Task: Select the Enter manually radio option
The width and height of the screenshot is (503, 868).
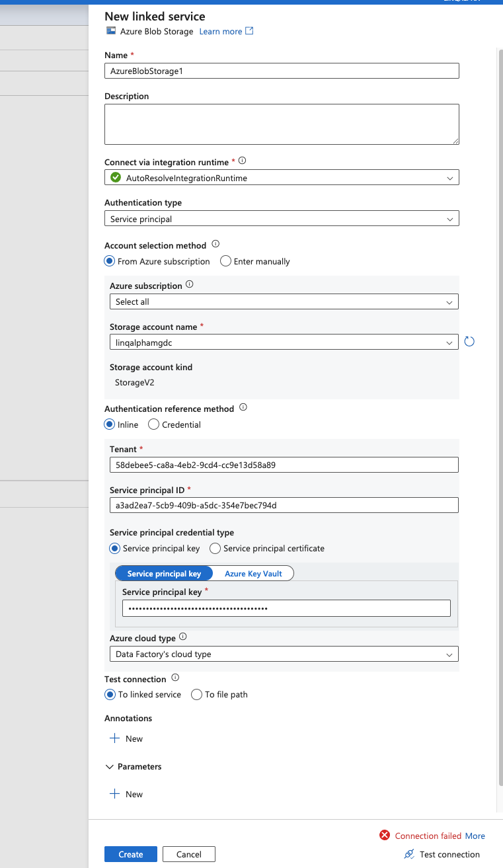Action: [x=226, y=261]
